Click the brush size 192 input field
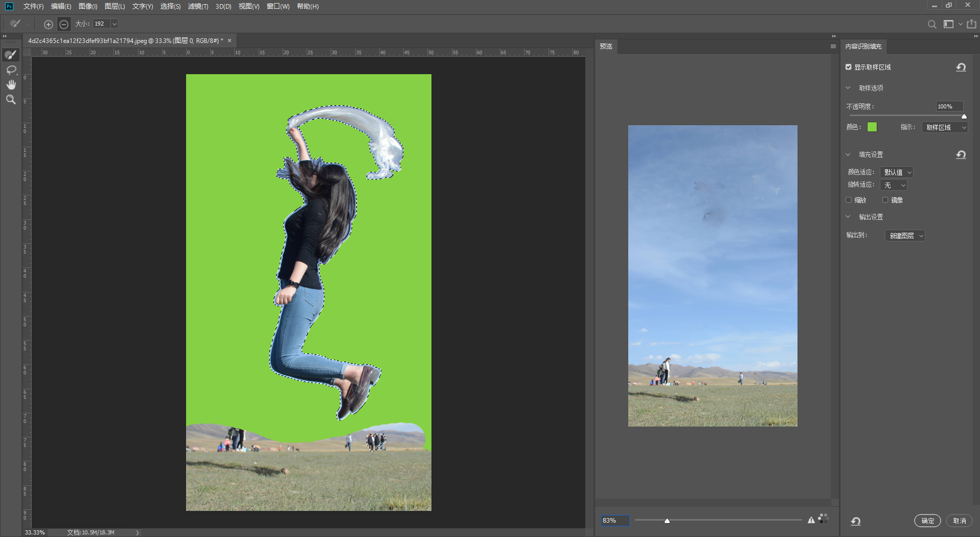Image resolution: width=980 pixels, height=537 pixels. click(102, 24)
